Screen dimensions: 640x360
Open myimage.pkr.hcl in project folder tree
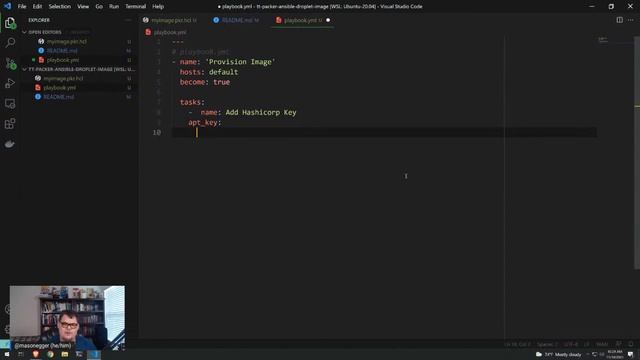pos(63,78)
